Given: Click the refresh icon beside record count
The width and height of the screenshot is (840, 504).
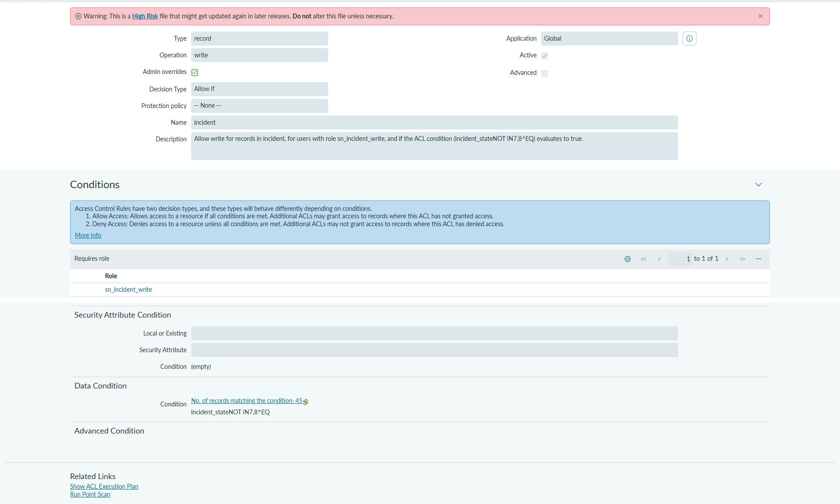Looking at the screenshot, I should 305,402.
